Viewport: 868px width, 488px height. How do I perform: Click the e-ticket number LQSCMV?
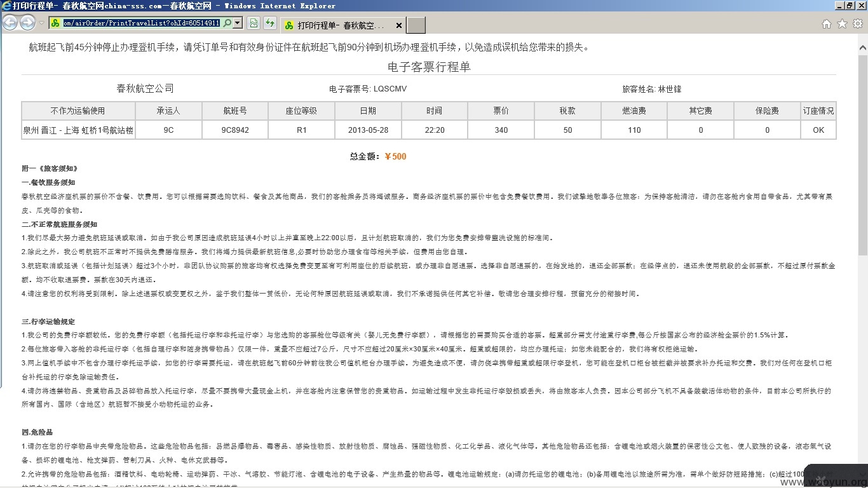[x=390, y=89]
